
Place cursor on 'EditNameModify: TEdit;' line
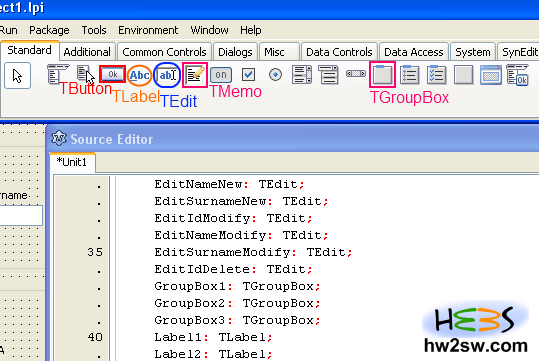(x=241, y=235)
